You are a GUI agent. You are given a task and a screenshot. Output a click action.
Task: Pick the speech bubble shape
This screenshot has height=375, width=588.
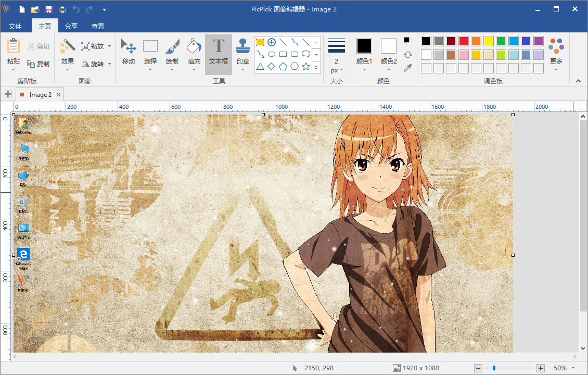coord(306,55)
